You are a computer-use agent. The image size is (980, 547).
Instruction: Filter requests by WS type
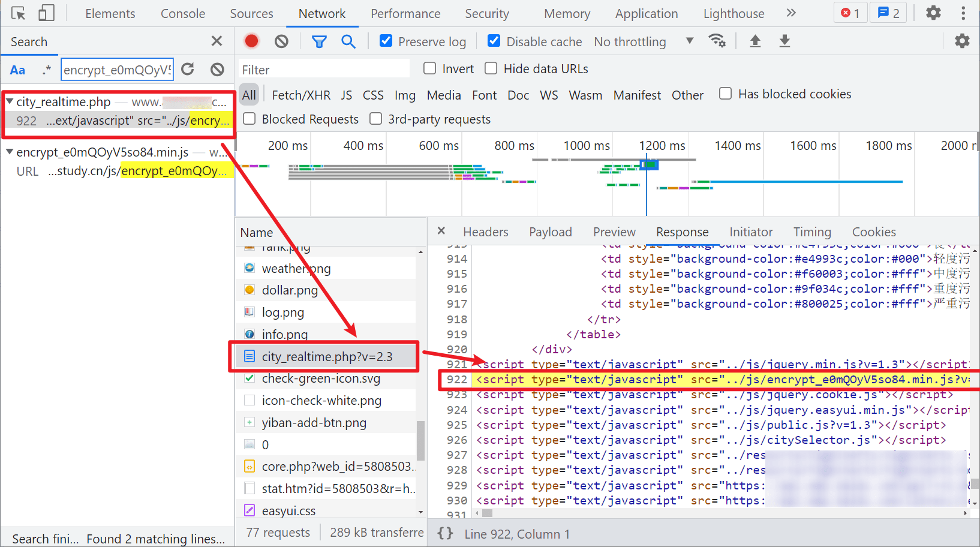pyautogui.click(x=549, y=95)
